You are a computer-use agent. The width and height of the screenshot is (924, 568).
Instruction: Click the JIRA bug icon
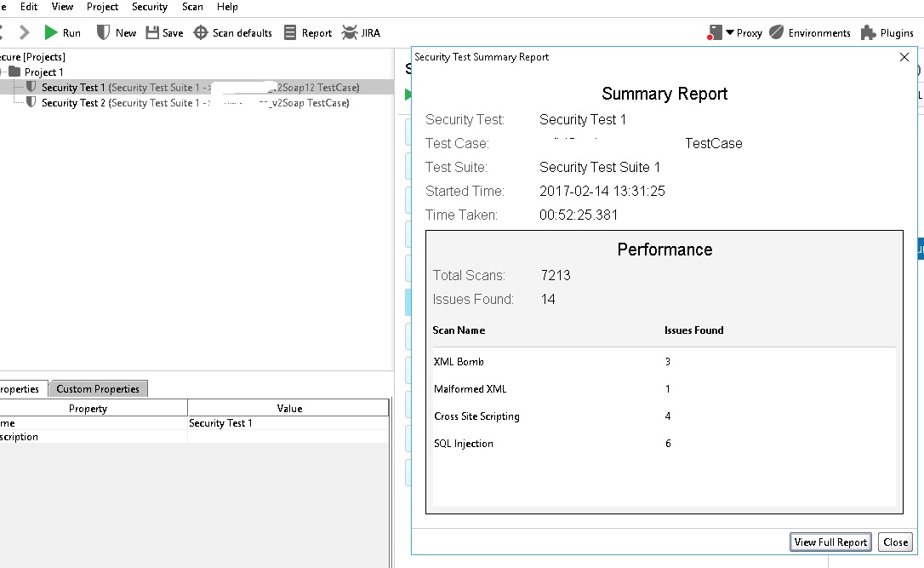tap(350, 32)
